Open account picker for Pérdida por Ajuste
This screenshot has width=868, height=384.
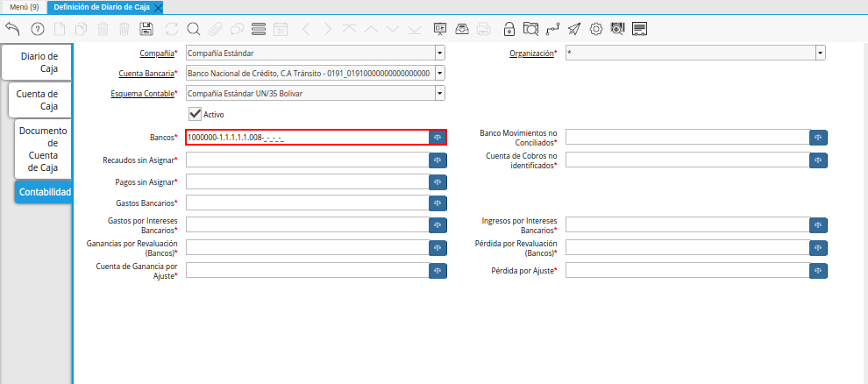point(818,271)
